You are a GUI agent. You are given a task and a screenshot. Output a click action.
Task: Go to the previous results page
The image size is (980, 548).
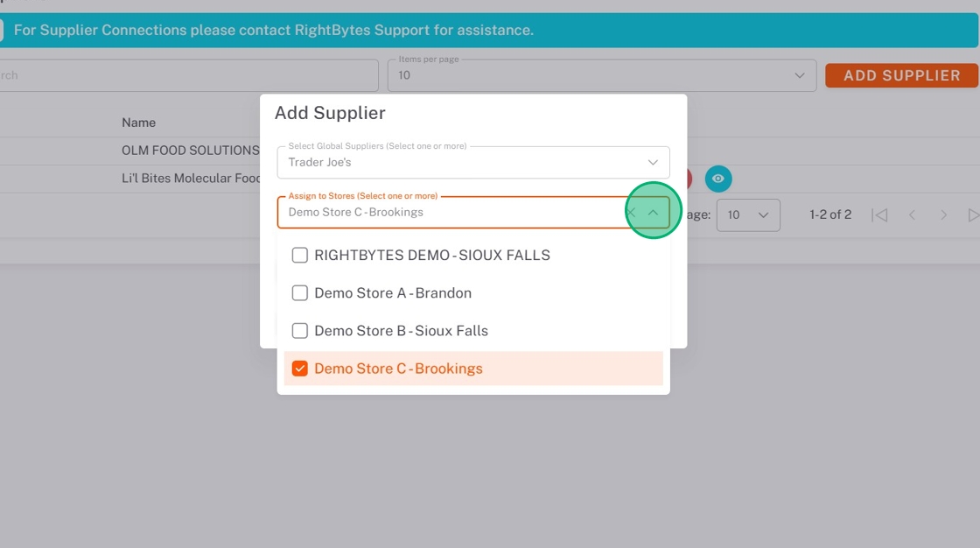[x=912, y=214]
